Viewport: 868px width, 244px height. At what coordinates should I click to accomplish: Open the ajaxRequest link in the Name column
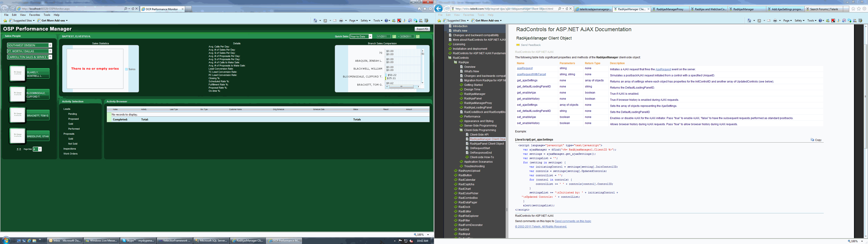click(x=525, y=68)
